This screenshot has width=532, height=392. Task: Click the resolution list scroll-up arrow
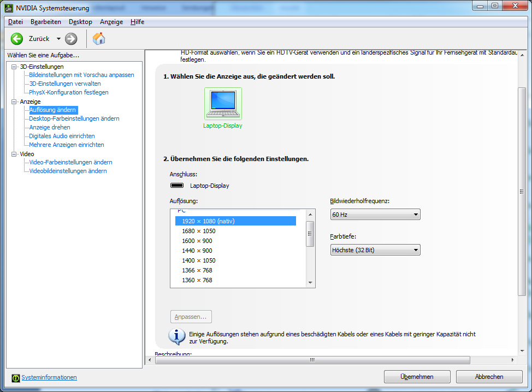pos(310,215)
